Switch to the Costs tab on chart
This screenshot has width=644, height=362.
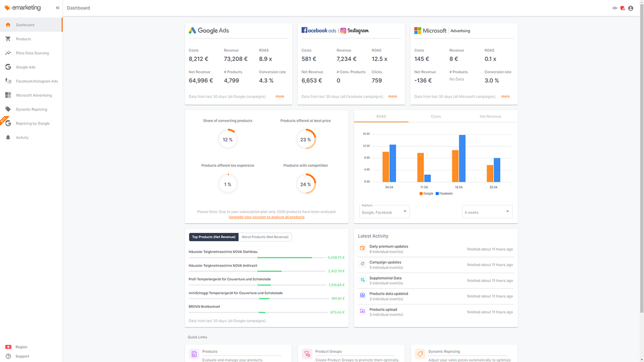pyautogui.click(x=436, y=116)
